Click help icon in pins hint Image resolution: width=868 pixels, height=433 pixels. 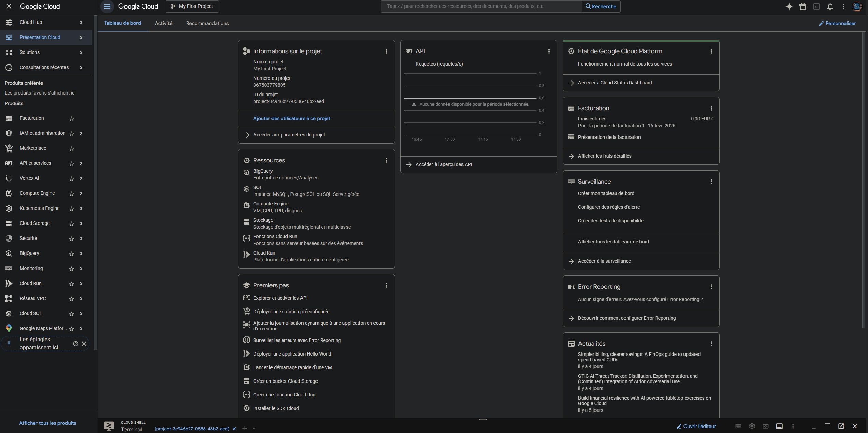[75, 344]
